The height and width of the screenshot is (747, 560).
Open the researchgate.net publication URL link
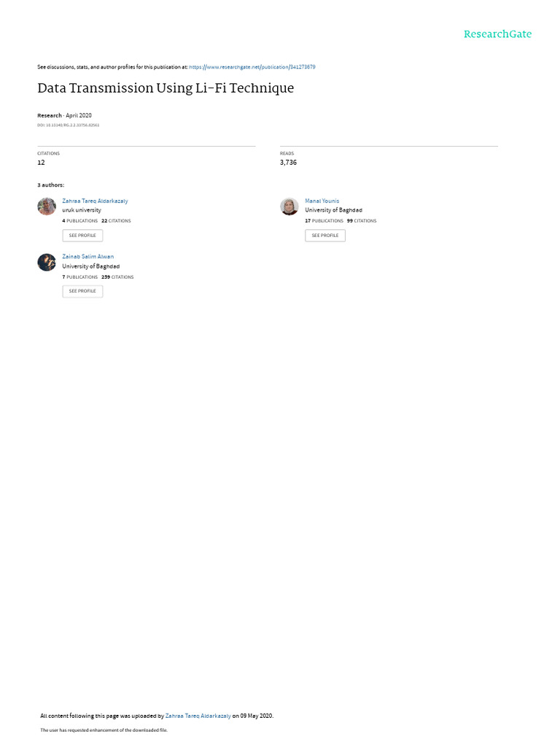point(252,67)
